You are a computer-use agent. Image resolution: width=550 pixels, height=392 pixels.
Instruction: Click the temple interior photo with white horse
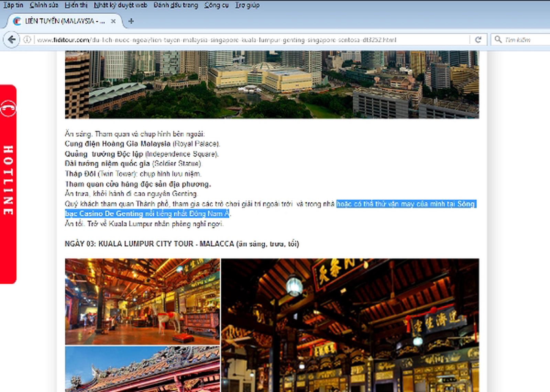point(142,301)
